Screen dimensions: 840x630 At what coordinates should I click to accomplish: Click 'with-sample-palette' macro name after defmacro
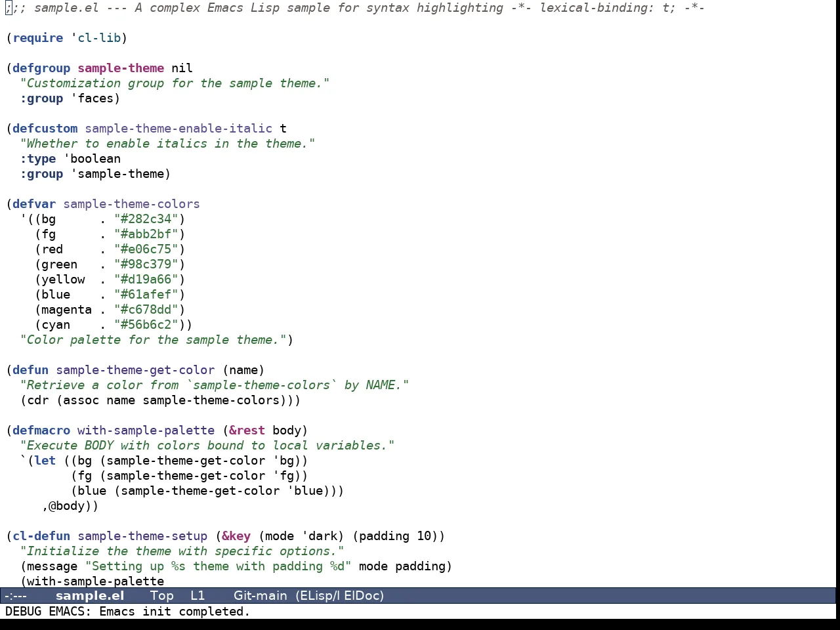pos(146,430)
